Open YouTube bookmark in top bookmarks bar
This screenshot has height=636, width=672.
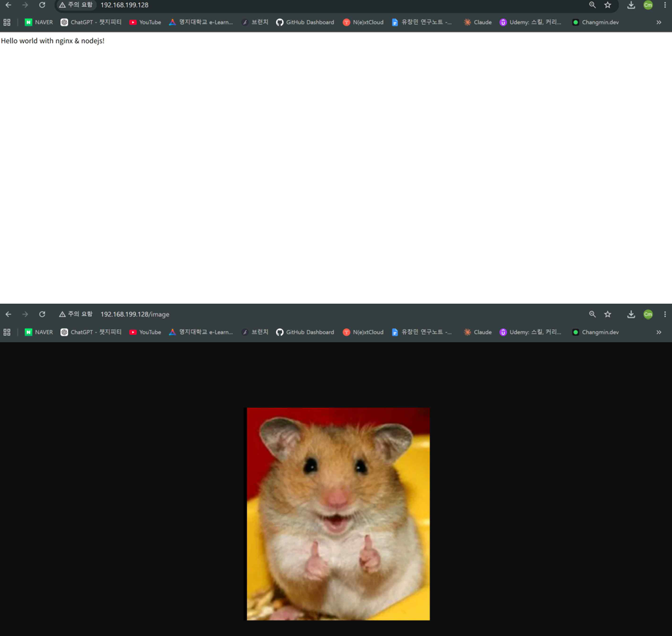(145, 22)
